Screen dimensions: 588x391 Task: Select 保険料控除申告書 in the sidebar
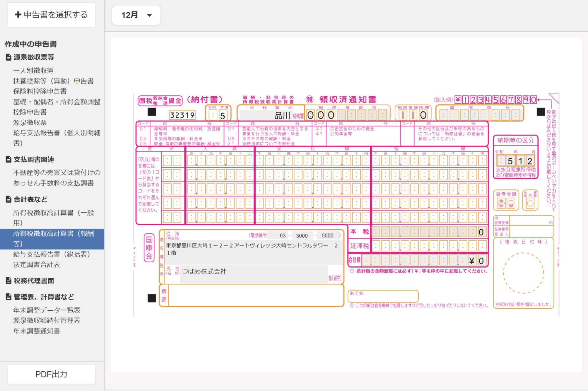click(x=40, y=91)
